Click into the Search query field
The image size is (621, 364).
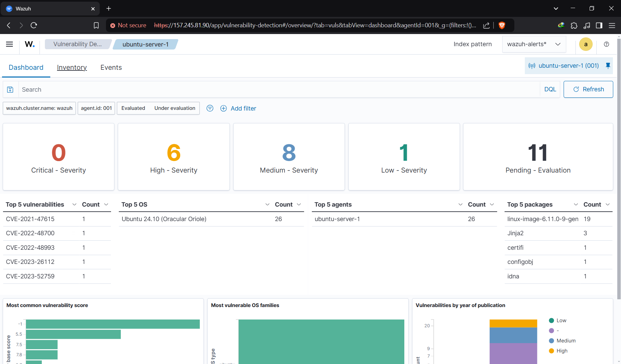coord(279,89)
